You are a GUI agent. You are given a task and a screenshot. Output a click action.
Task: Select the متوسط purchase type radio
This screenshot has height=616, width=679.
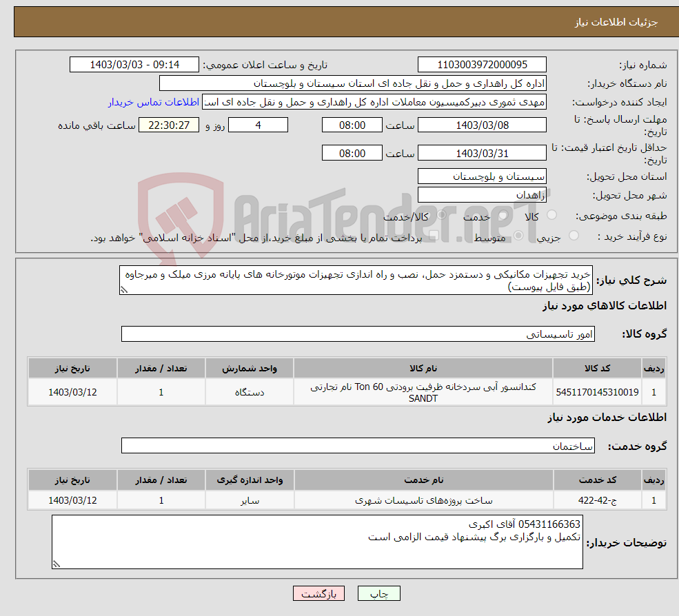[518, 236]
